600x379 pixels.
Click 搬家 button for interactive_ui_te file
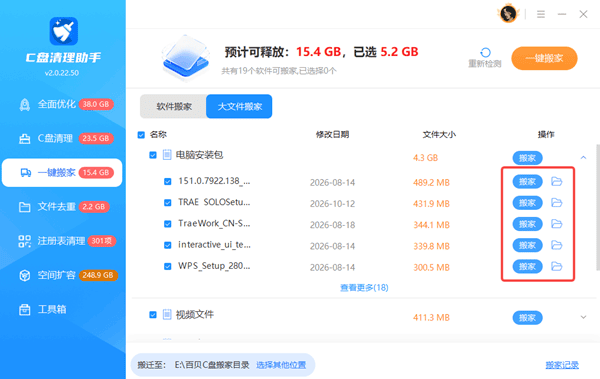[527, 245]
